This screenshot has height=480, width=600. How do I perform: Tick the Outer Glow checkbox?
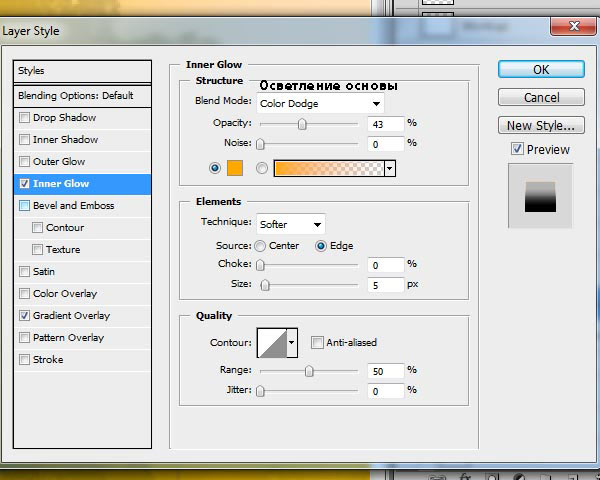click(x=24, y=161)
